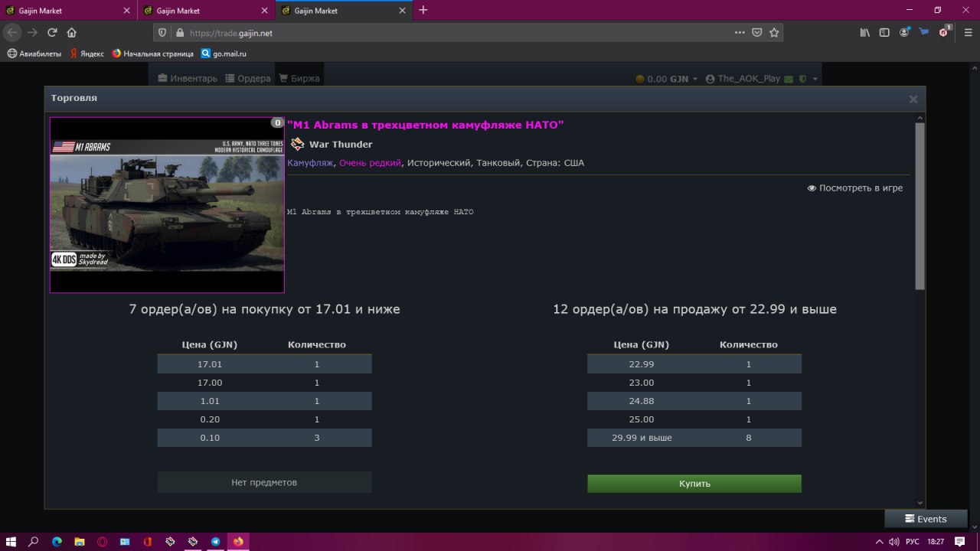The height and width of the screenshot is (551, 980).
Task: Open the Firefox library icon
Action: pyautogui.click(x=865, y=33)
